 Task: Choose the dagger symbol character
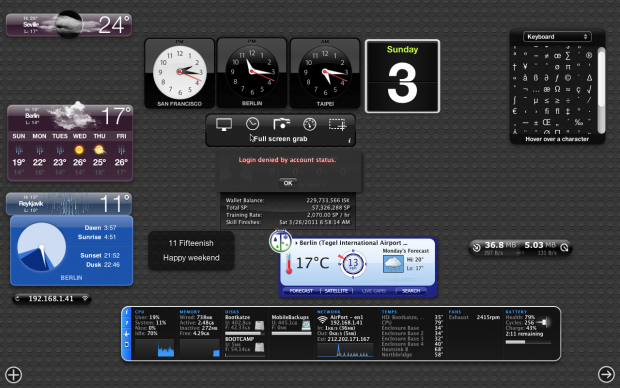tap(514, 67)
